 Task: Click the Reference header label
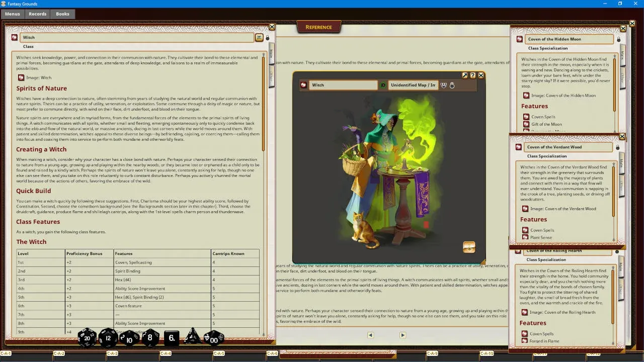(x=319, y=27)
